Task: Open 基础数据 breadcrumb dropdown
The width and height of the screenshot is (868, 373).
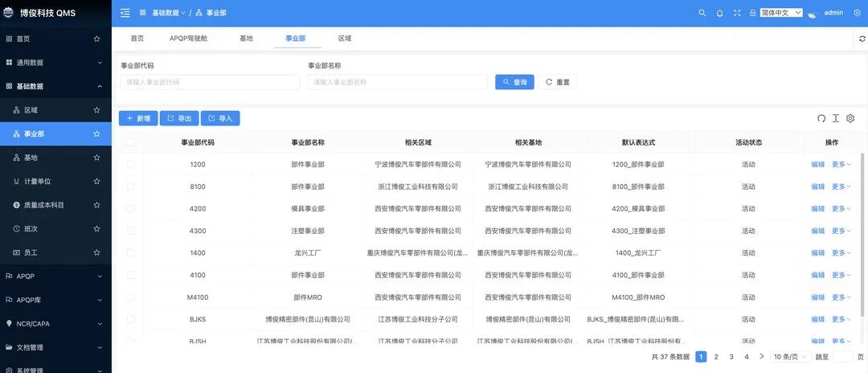Action: (x=169, y=13)
